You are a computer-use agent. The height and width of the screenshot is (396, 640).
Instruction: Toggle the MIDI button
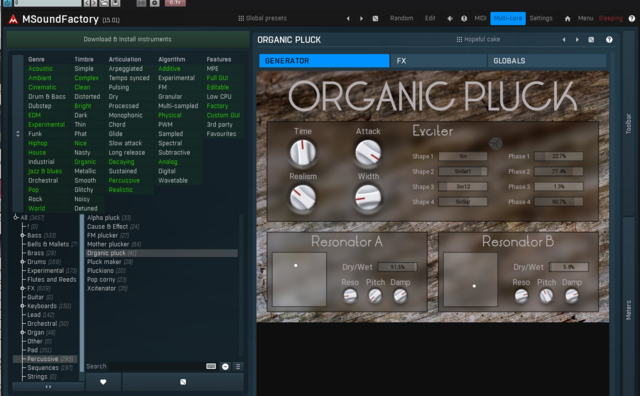[480, 18]
